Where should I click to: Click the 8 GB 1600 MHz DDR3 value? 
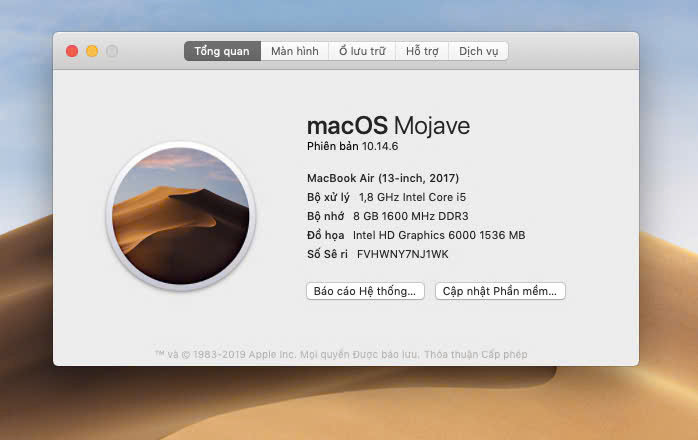(x=410, y=216)
